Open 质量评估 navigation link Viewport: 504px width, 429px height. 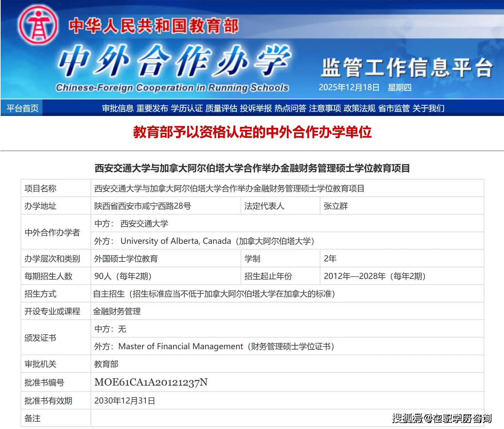coord(221,108)
